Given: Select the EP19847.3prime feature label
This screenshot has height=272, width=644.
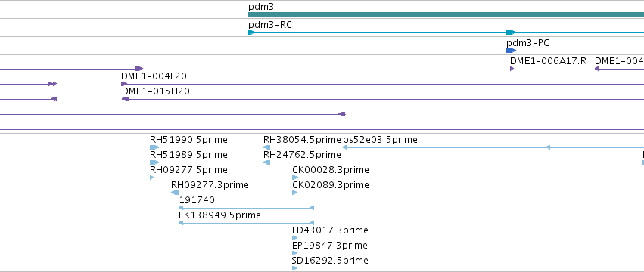Looking at the screenshot, I should (x=330, y=246).
